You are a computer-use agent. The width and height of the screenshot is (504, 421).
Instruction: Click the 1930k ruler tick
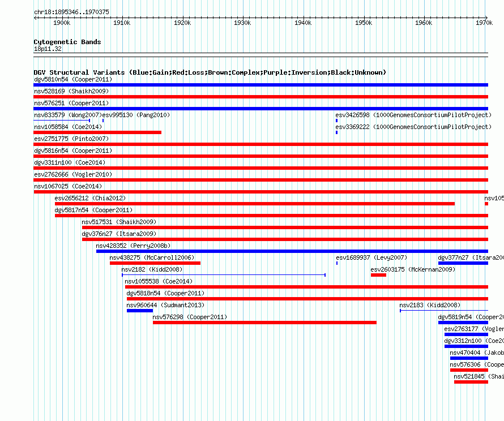243,23
